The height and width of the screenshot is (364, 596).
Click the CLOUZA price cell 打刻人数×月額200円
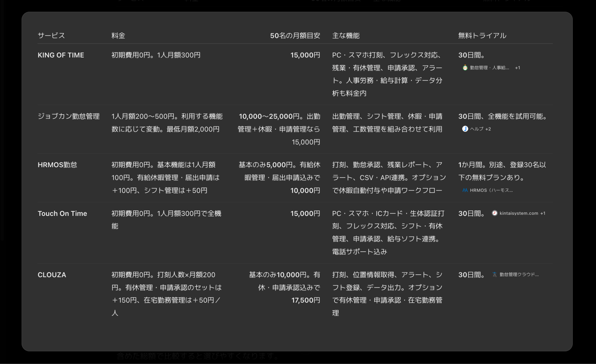166,294
